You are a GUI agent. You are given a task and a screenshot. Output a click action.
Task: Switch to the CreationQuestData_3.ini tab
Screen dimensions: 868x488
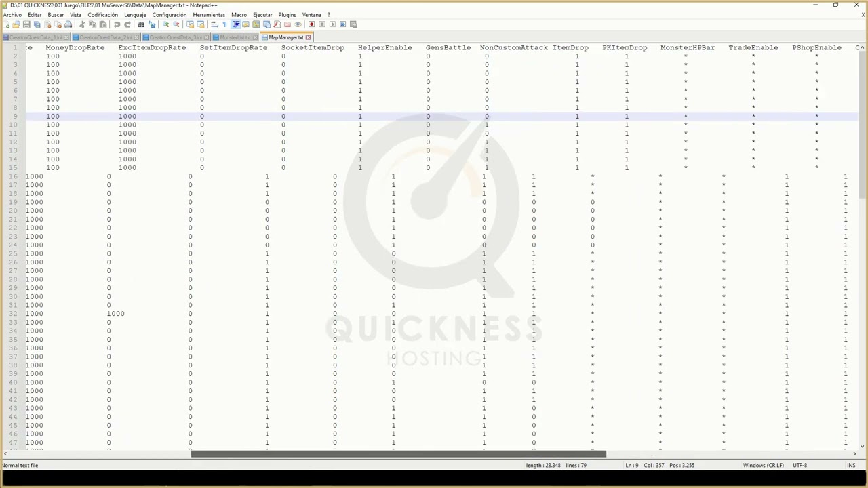[176, 37]
